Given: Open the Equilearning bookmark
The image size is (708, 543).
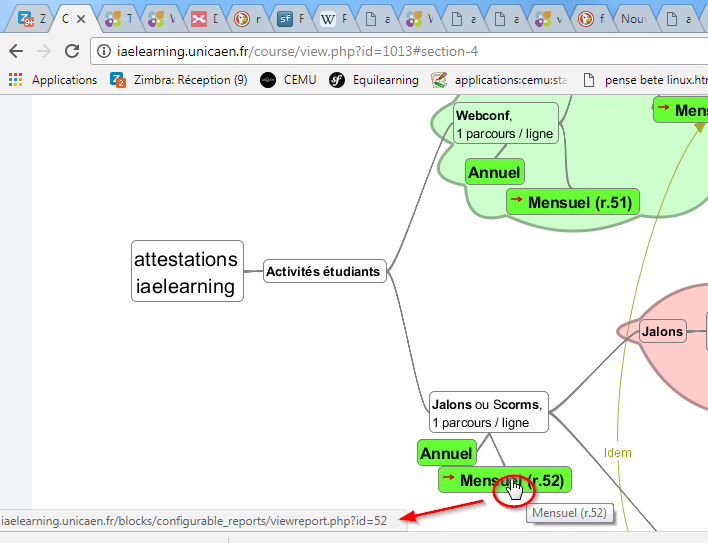Looking at the screenshot, I should 374,80.
